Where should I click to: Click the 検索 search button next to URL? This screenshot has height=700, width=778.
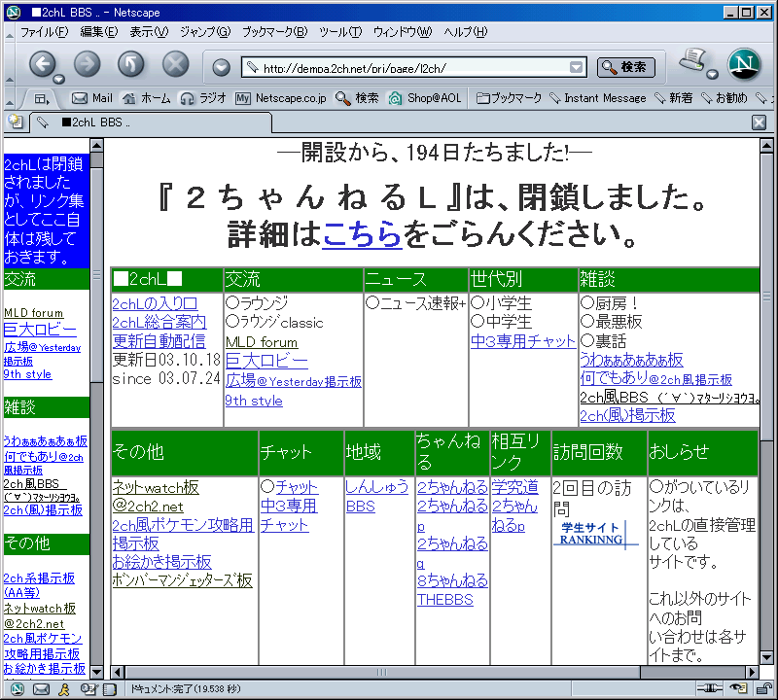click(x=625, y=67)
